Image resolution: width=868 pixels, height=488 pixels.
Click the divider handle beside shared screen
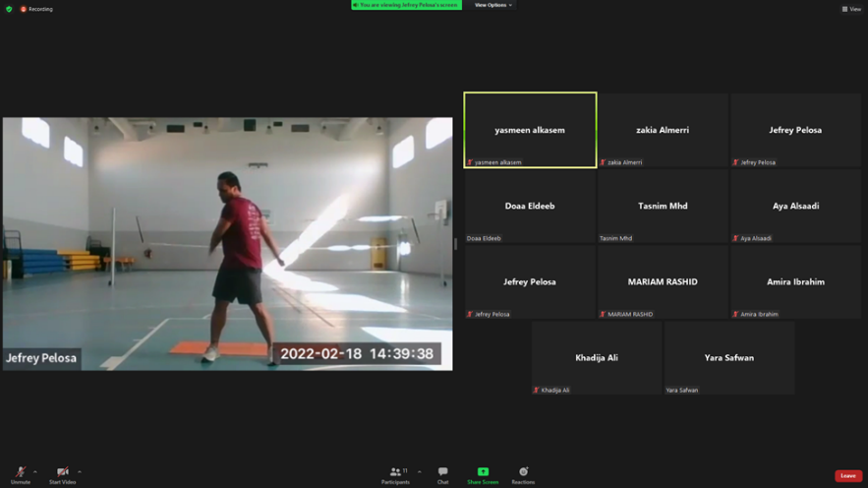click(455, 244)
